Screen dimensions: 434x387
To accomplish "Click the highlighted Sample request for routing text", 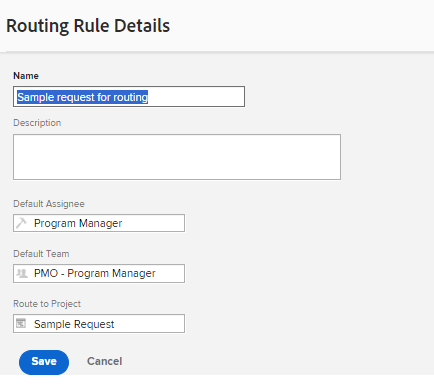I will [82, 97].
